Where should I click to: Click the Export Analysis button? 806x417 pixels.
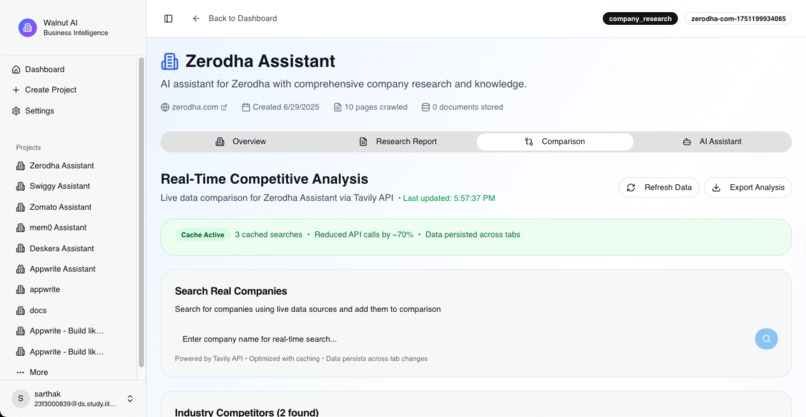click(x=748, y=188)
